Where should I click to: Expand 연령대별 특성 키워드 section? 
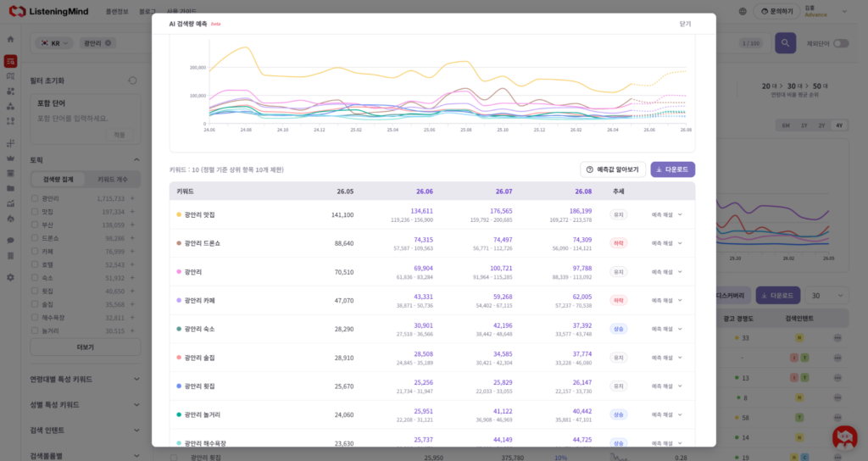pos(86,379)
